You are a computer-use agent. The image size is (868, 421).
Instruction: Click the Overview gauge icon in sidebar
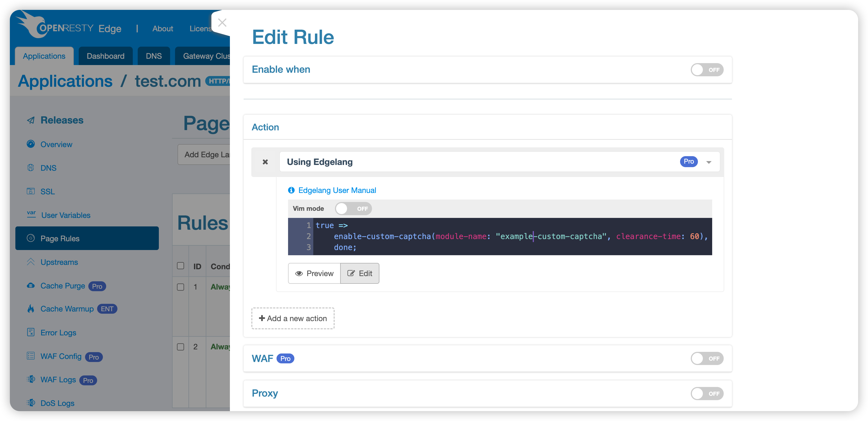pyautogui.click(x=31, y=144)
